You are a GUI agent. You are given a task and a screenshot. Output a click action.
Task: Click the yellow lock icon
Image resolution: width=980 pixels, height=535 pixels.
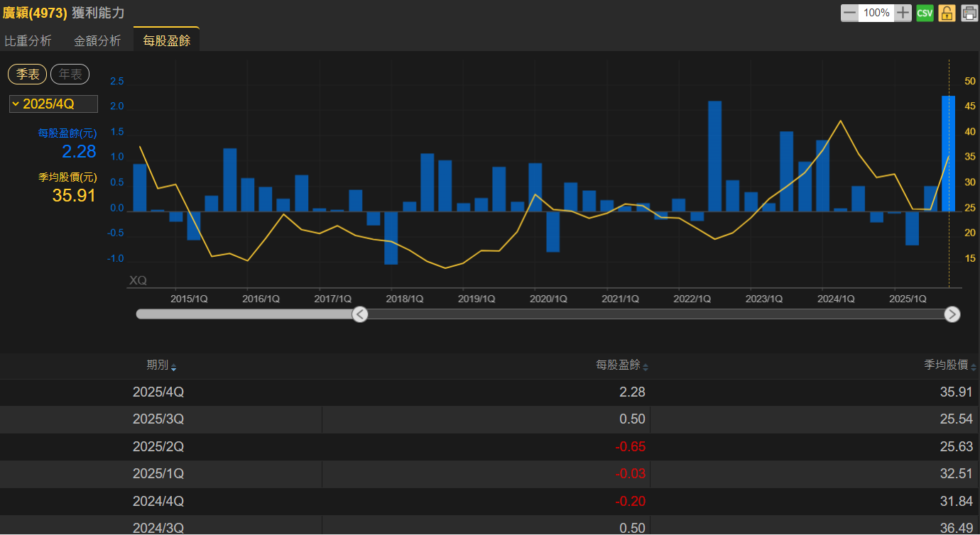[x=947, y=13]
